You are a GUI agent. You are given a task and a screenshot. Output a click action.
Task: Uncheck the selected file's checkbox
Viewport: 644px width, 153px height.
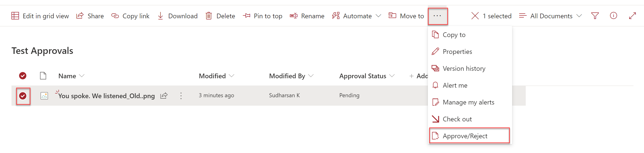(23, 96)
